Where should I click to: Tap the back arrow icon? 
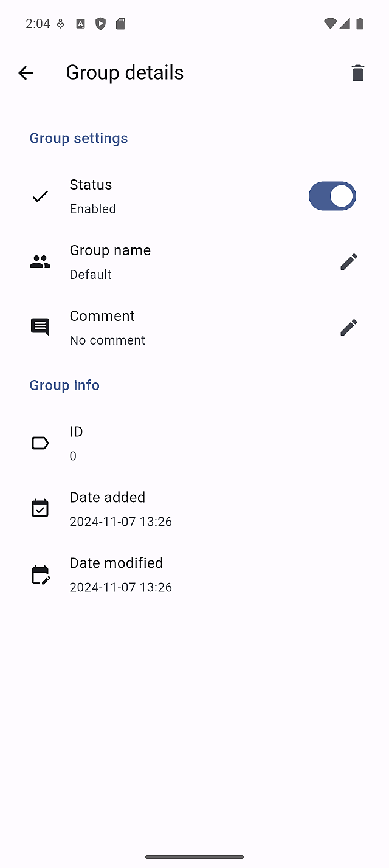pyautogui.click(x=26, y=73)
